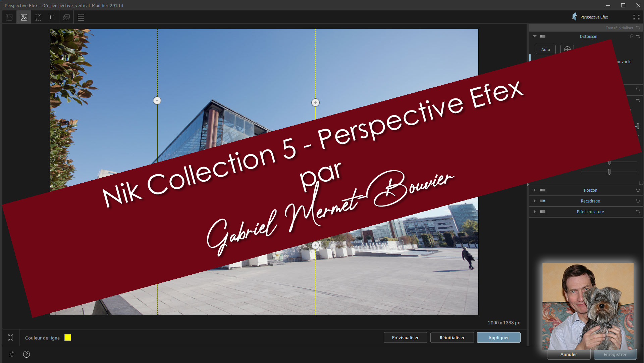The height and width of the screenshot is (363, 644).
Task: Click the perspective line tool icon at bottom left
Action: tap(11, 337)
